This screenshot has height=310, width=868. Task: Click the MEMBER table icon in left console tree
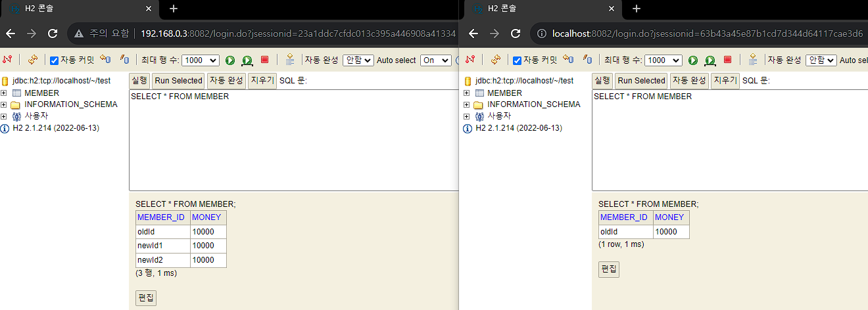[16, 93]
